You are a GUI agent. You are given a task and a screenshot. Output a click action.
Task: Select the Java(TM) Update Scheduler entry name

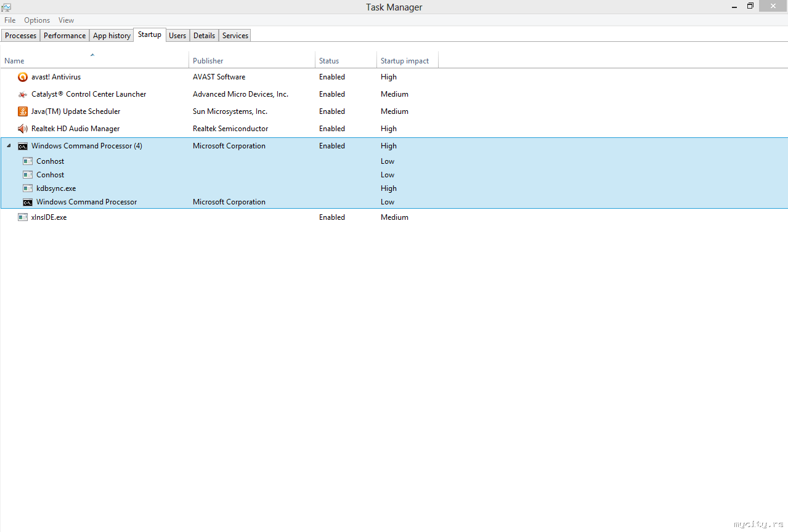76,111
